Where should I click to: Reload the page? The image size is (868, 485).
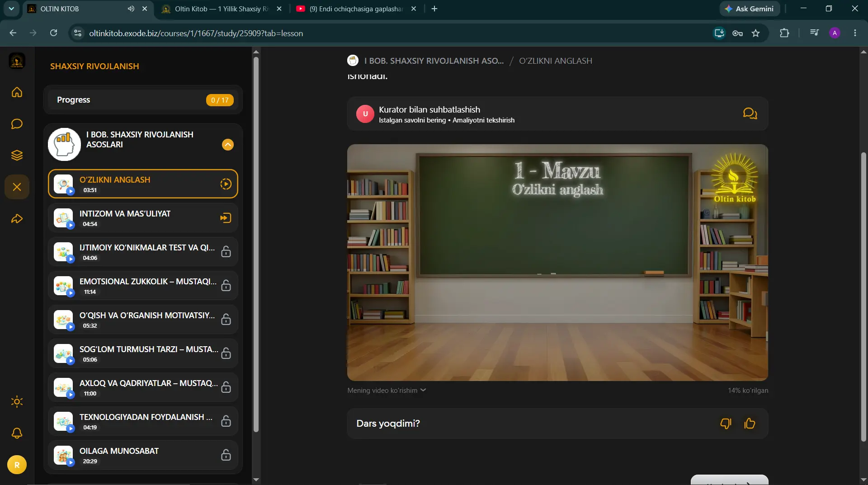pos(53,33)
